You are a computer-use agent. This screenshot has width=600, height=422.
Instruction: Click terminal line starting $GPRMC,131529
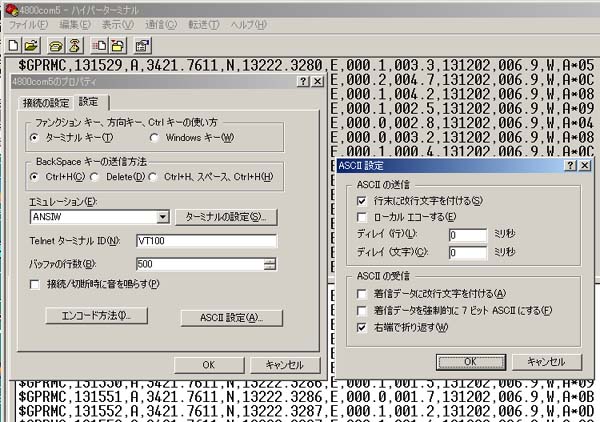click(306, 65)
